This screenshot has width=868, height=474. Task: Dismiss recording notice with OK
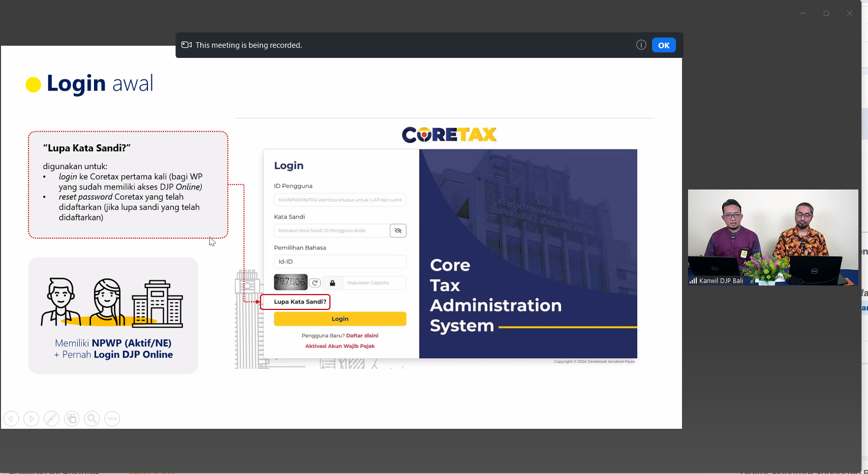(x=664, y=45)
